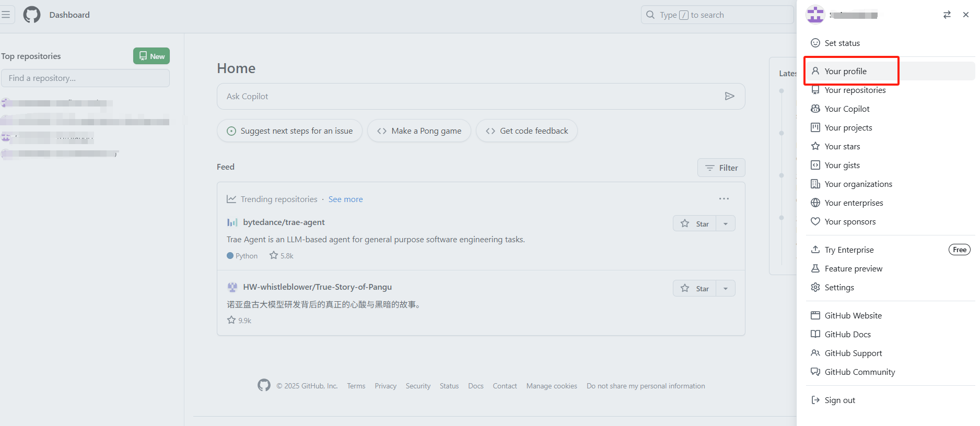Focus the Find a repository field

coord(85,78)
